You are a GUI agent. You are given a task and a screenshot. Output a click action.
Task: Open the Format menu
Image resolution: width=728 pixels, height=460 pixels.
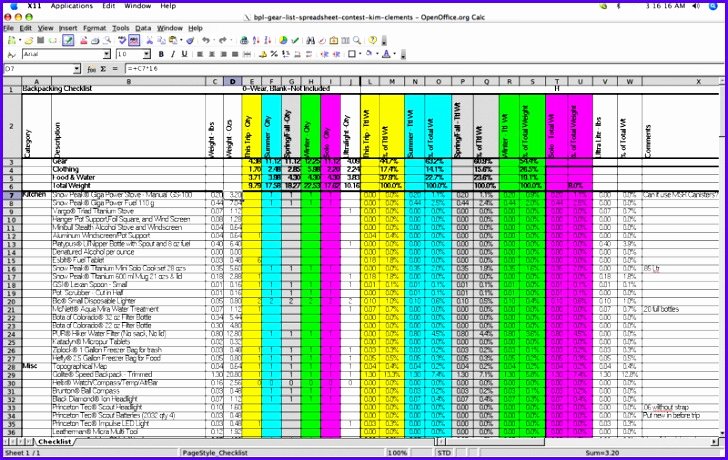pos(95,28)
